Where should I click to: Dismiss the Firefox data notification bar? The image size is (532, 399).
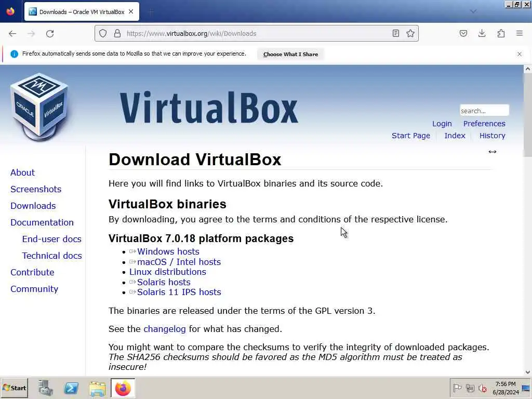(x=520, y=54)
